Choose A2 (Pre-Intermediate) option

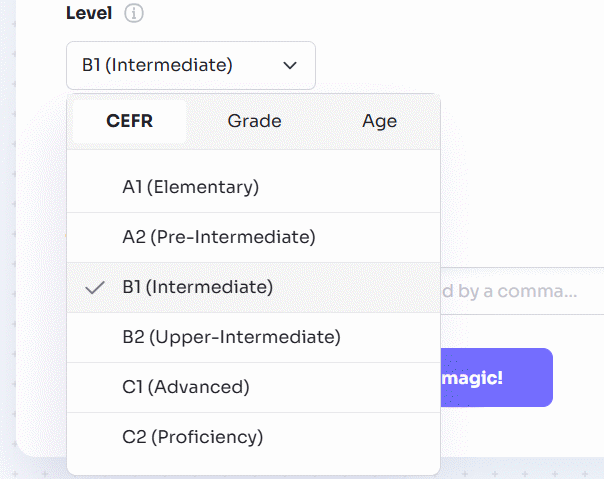click(218, 237)
